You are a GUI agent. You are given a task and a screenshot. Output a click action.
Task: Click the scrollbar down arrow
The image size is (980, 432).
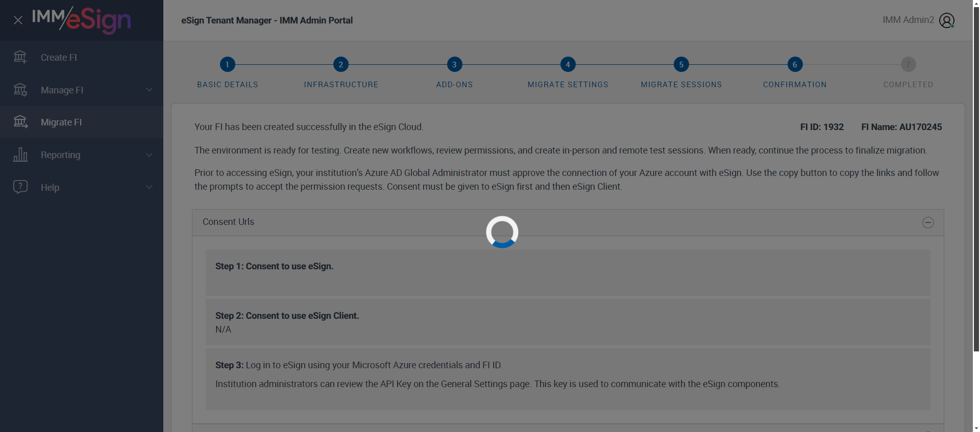tap(976, 428)
